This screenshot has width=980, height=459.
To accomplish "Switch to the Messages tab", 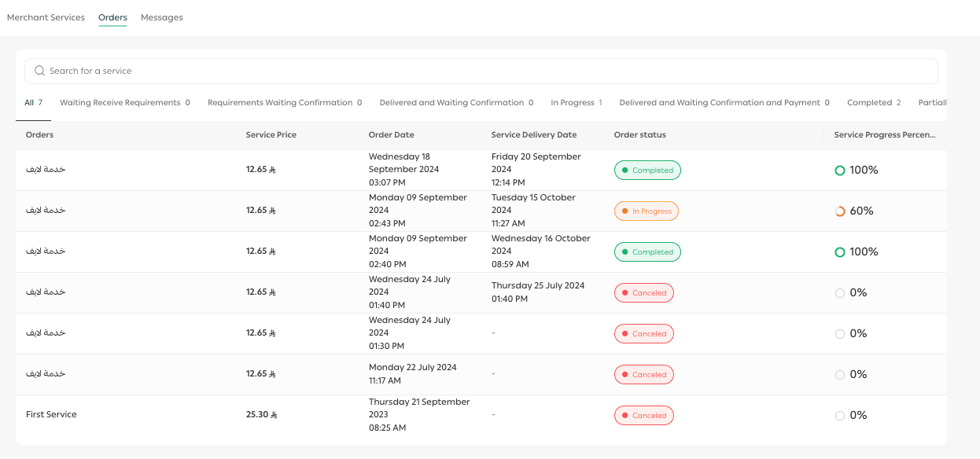I will (162, 17).
